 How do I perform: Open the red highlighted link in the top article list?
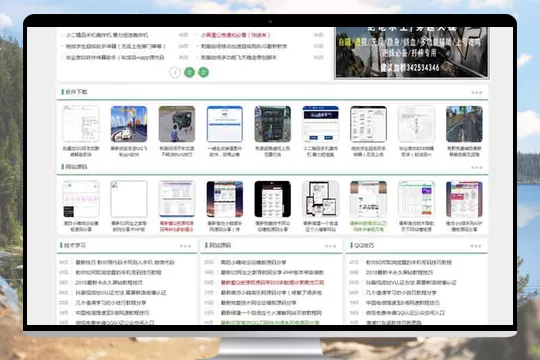(236, 35)
